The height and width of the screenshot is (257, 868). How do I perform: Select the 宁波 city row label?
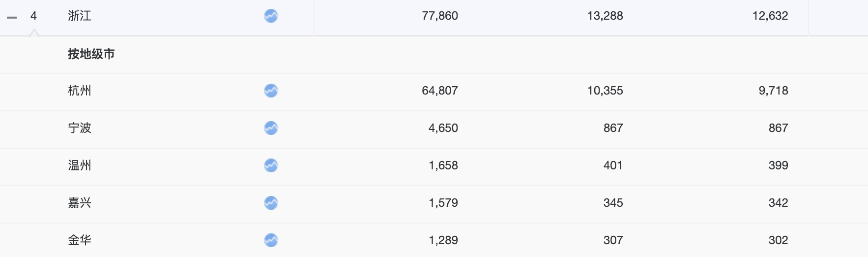pos(80,128)
